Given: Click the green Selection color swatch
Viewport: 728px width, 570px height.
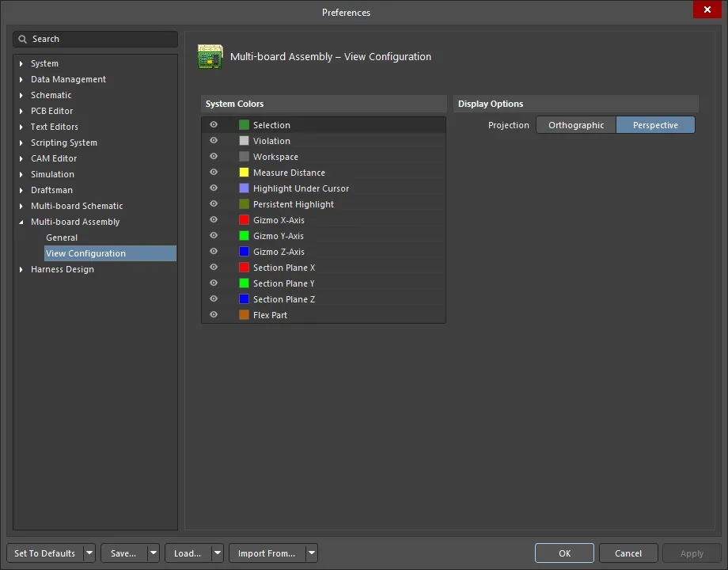Looking at the screenshot, I should (x=244, y=125).
